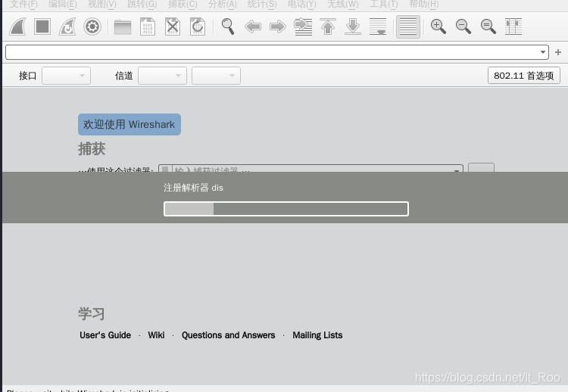Open 统计(S) menu

tap(262, 4)
